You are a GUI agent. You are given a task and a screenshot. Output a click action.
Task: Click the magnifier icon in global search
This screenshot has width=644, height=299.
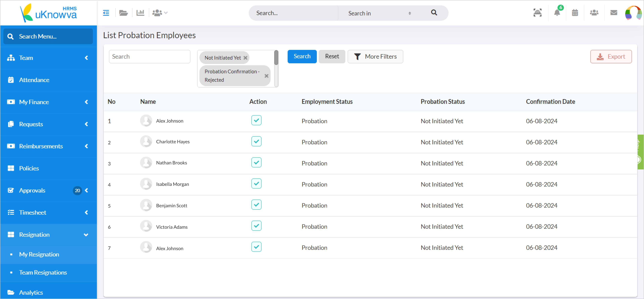tap(434, 13)
